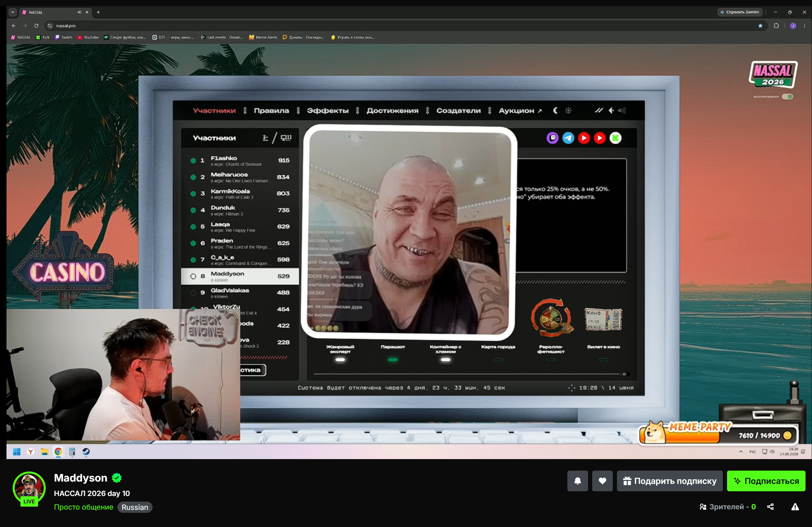
Task: Open the Chrome three-dot menu
Action: 804,26
